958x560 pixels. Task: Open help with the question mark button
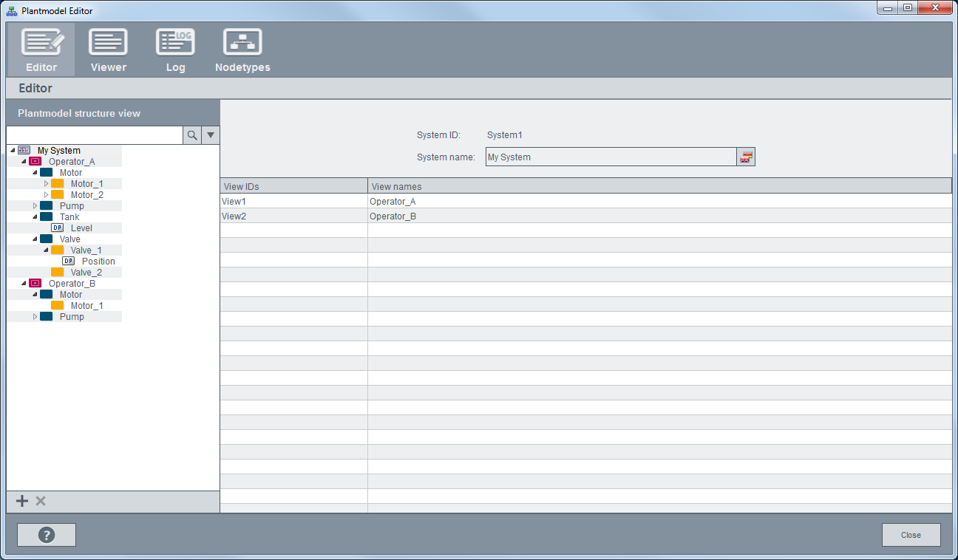[47, 535]
